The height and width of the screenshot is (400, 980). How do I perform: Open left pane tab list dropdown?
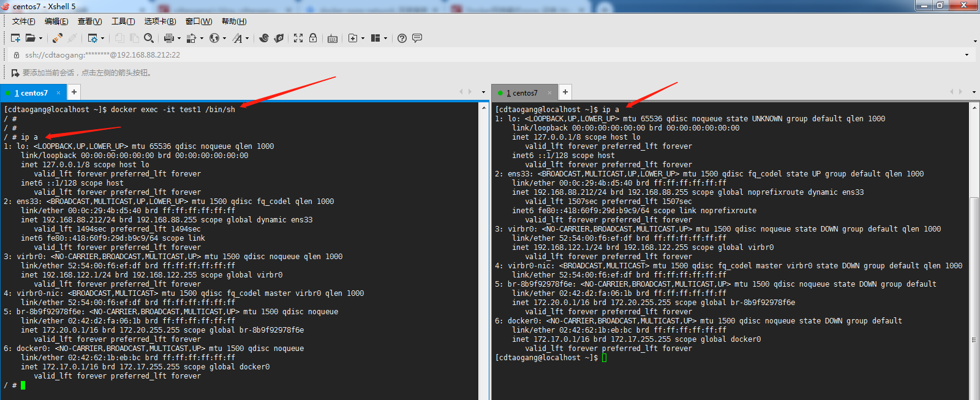(483, 92)
